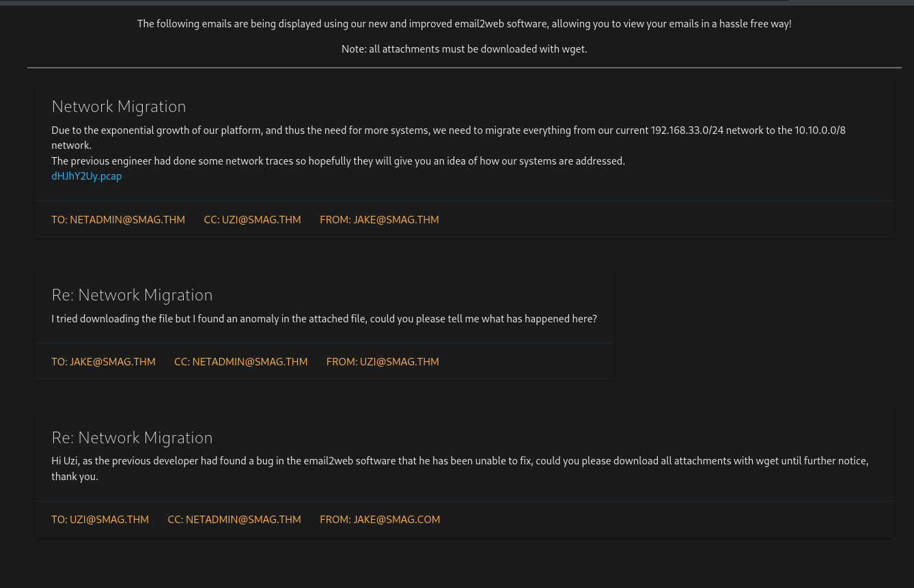Screen dimensions: 914x588
Task: Click the note about downloading attachments with wget
Action: click(464, 49)
